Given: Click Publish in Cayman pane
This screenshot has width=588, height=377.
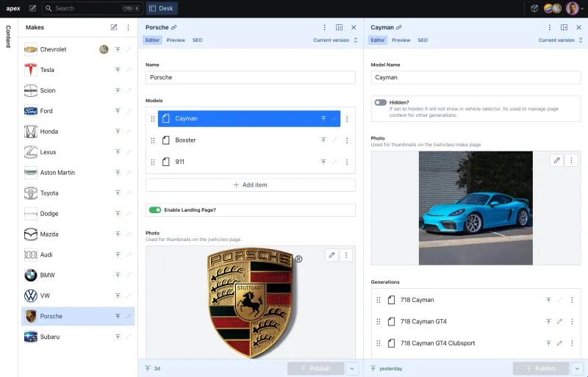Looking at the screenshot, I should click(541, 368).
